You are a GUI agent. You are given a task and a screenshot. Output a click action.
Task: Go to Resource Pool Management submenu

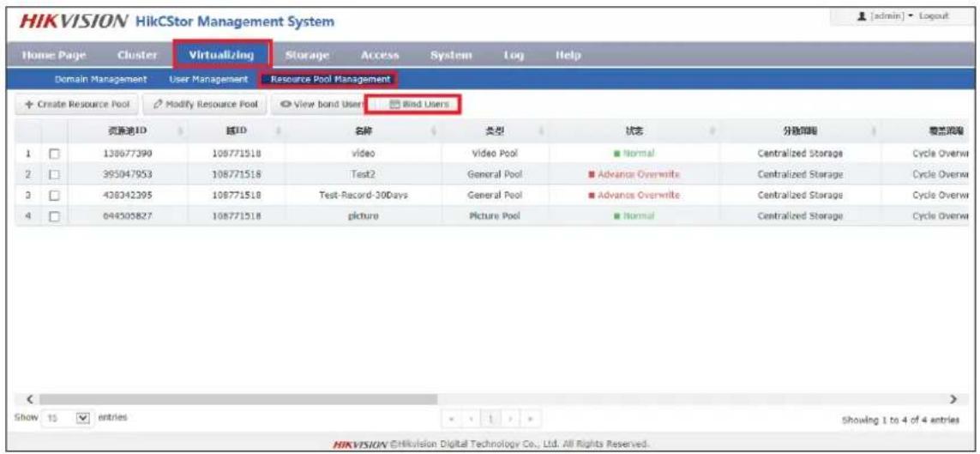click(331, 80)
